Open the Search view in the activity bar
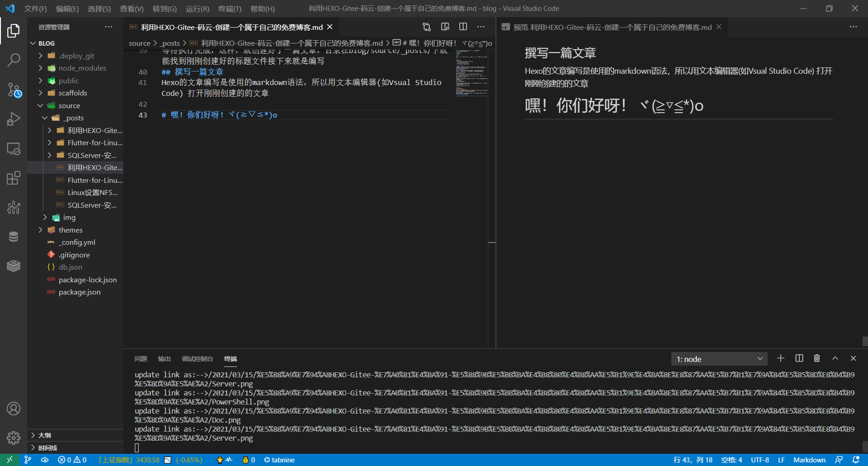Image resolution: width=868 pixels, height=466 pixels. [14, 60]
